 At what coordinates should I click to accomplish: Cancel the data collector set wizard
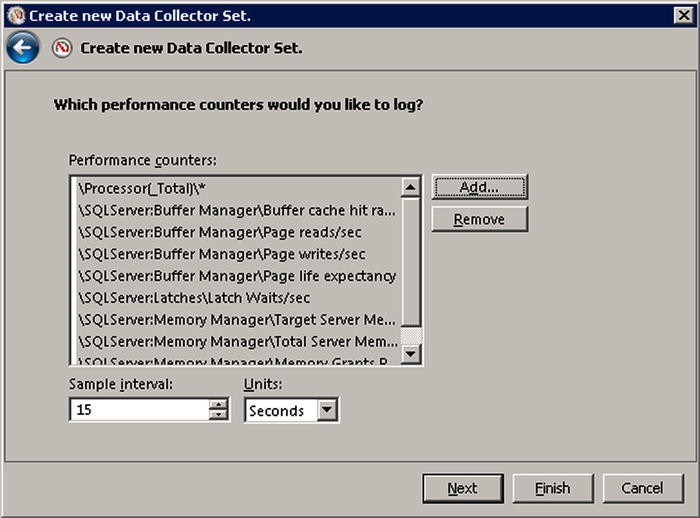[643, 489]
